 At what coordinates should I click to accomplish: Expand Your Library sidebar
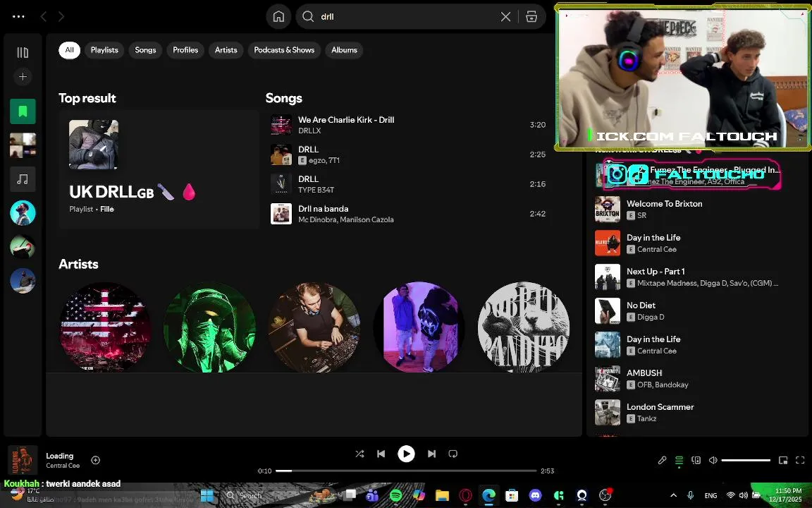(23, 52)
